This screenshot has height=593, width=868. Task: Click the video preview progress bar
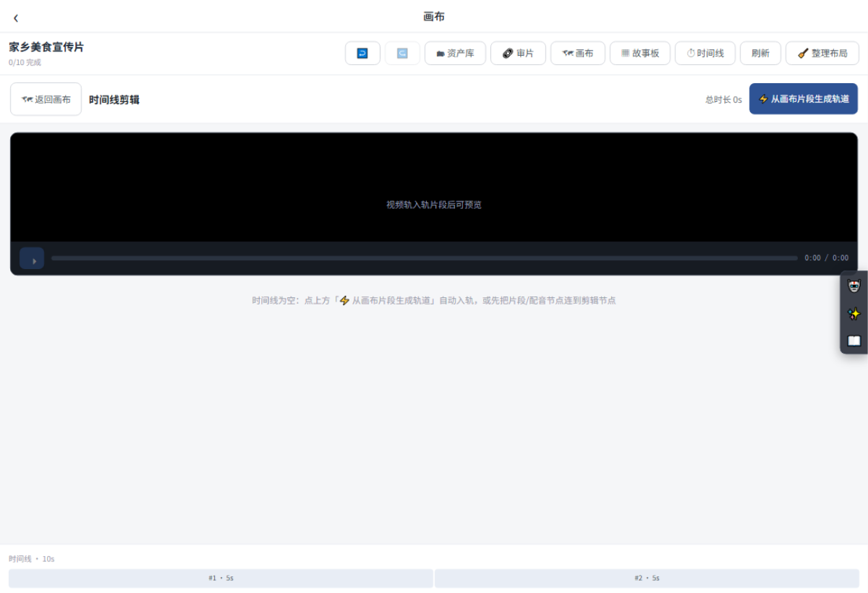click(425, 258)
